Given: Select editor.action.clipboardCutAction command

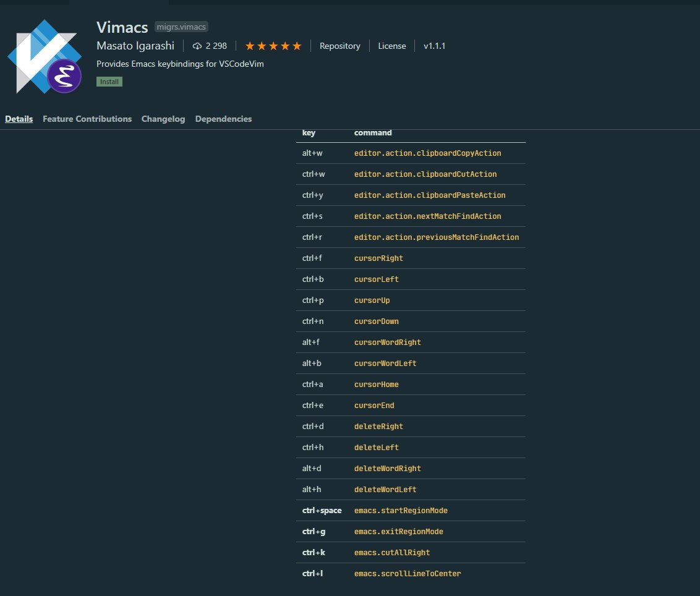Looking at the screenshot, I should [425, 174].
